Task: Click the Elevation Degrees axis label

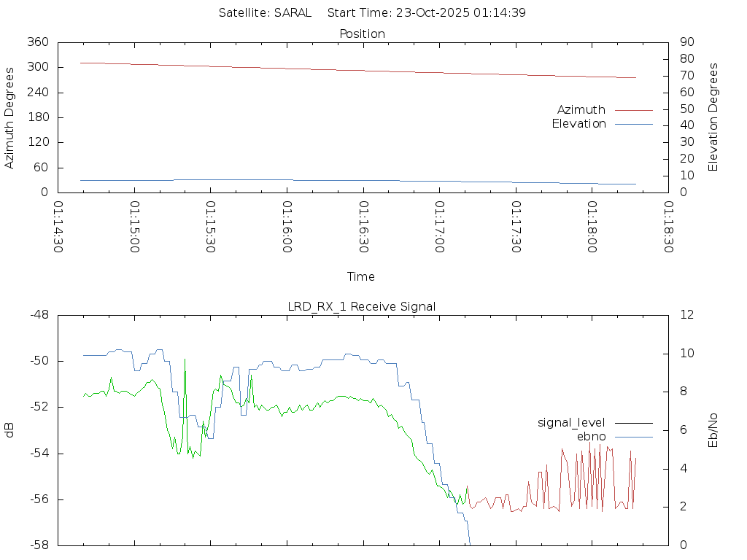Action: pyautogui.click(x=713, y=117)
